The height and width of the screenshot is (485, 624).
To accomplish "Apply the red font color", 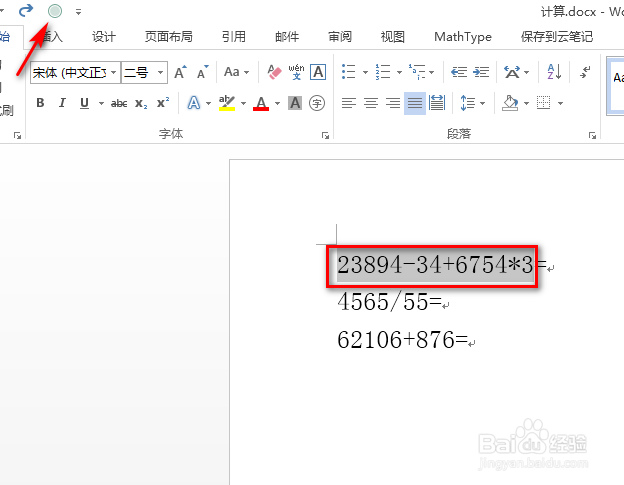I will [261, 103].
